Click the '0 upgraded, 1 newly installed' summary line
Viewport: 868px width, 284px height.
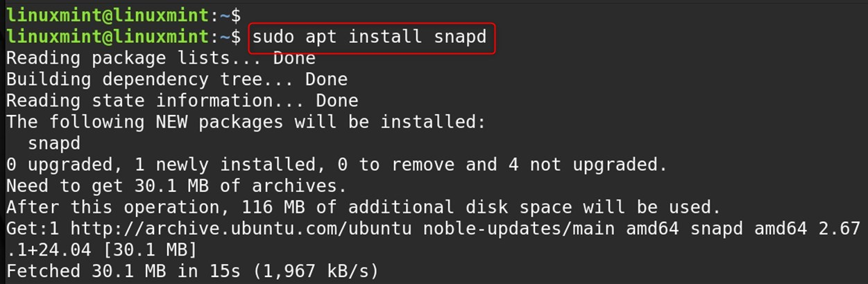[337, 164]
